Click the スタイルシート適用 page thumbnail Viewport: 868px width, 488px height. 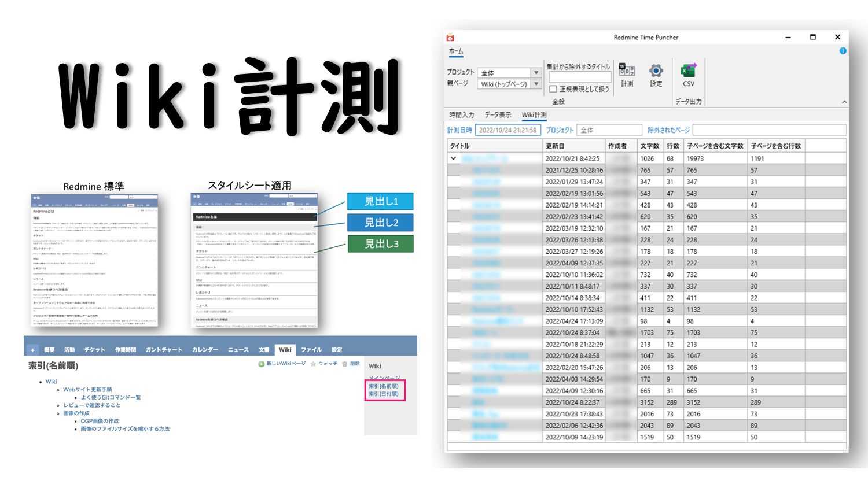[254, 261]
